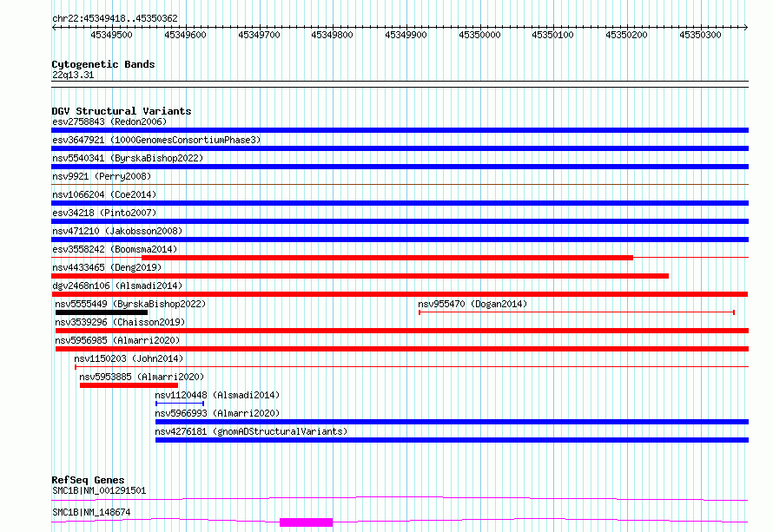Screen dimensions: 773x532
Task: Select the red dgv2468n106 variant bar
Action: tap(400, 294)
